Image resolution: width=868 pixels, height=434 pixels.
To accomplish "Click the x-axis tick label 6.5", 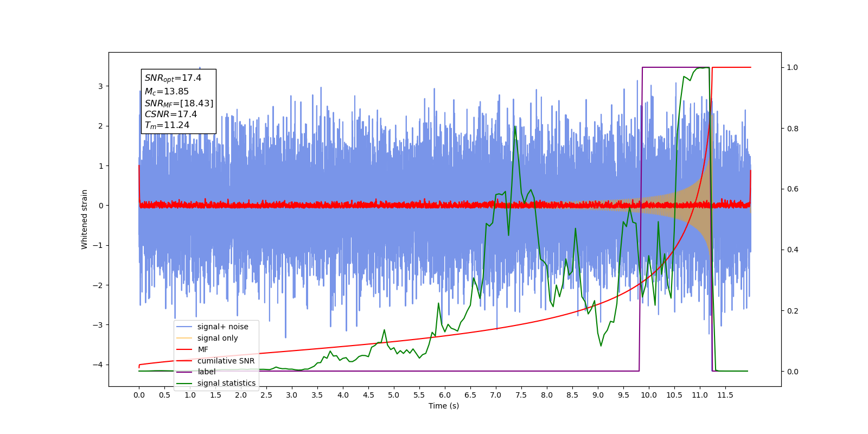I will tap(470, 395).
